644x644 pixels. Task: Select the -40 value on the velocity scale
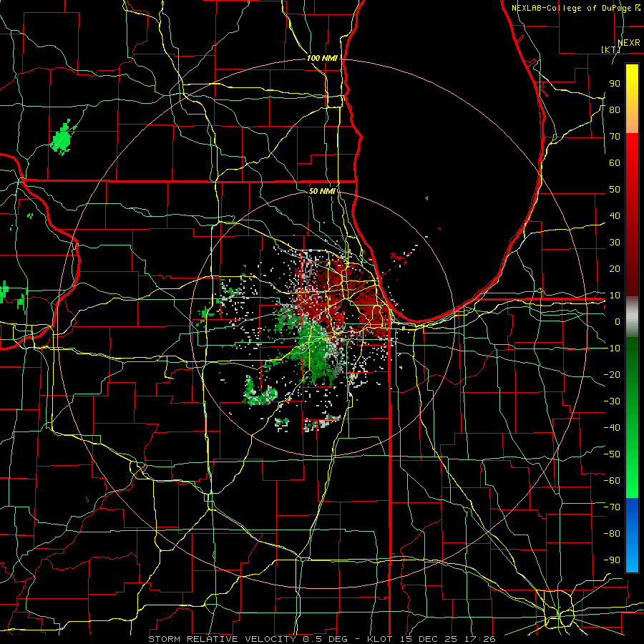click(612, 428)
